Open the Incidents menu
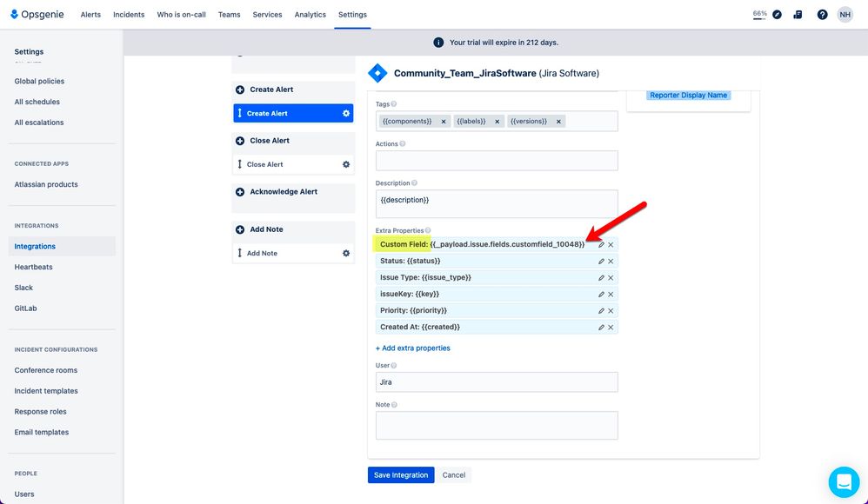The image size is (868, 504). pos(129,15)
